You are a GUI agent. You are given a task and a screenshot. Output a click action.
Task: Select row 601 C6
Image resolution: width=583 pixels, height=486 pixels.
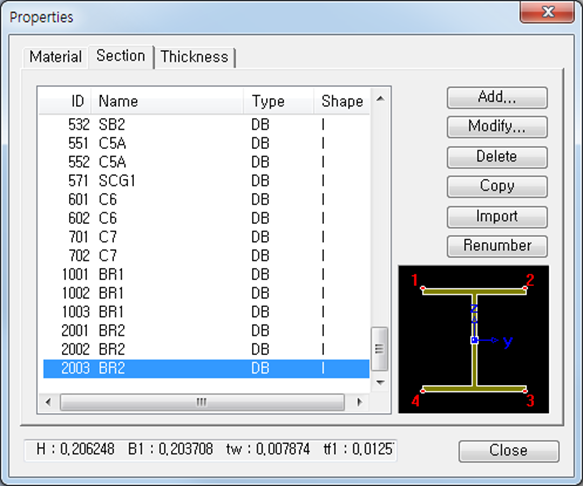click(x=206, y=200)
